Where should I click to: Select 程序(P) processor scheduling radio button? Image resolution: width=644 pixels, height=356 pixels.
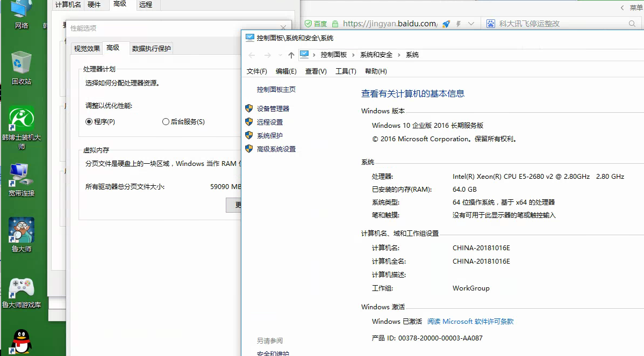tap(89, 122)
